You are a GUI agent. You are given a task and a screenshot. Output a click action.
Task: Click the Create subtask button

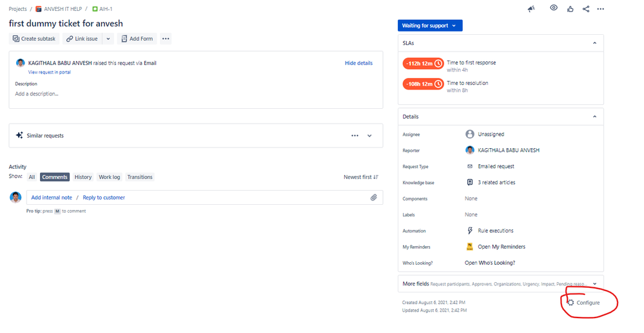[34, 39]
